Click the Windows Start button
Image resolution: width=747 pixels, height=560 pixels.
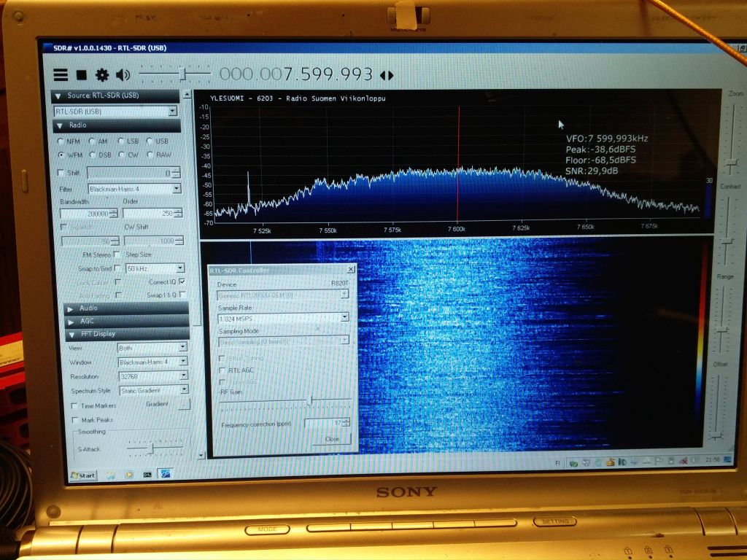coord(83,475)
